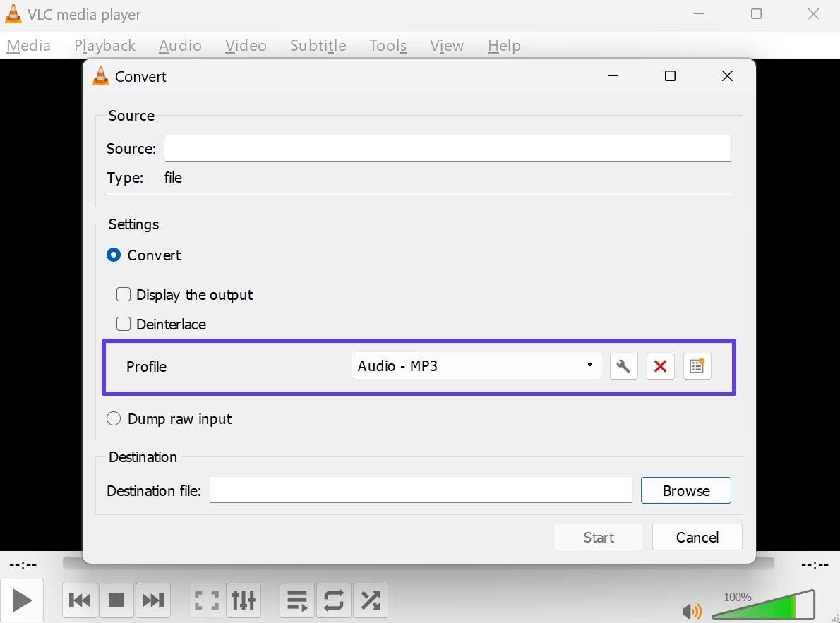840x623 pixels.
Task: Open the Help menu
Action: pyautogui.click(x=504, y=46)
